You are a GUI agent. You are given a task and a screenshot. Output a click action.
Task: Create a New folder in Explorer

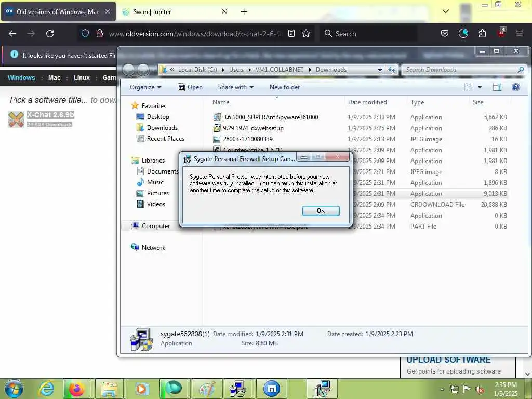(x=285, y=87)
